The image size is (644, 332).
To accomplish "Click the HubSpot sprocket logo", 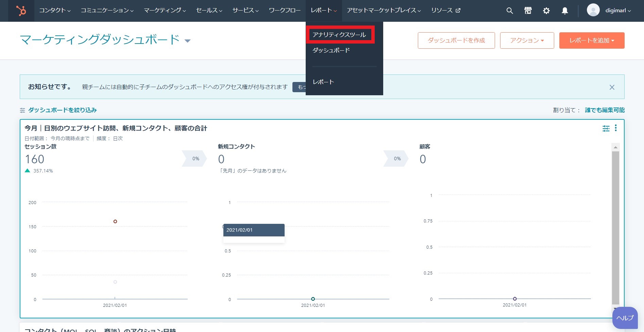I will pos(21,11).
